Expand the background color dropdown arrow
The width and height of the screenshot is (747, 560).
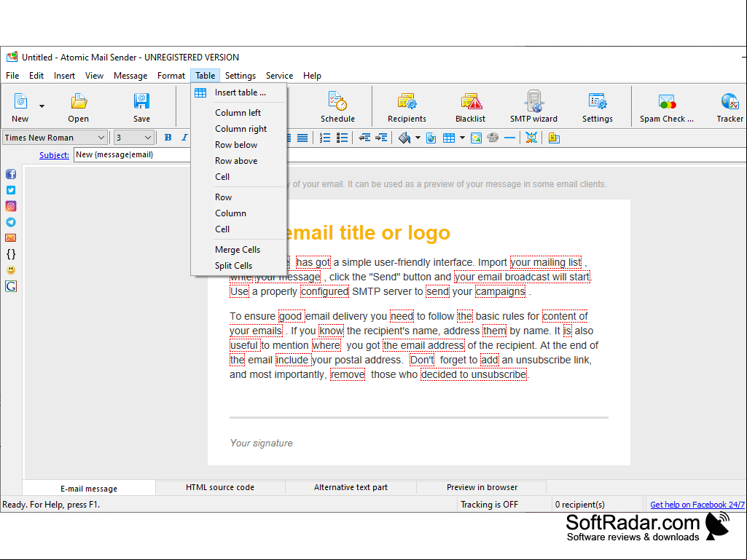[x=418, y=138]
